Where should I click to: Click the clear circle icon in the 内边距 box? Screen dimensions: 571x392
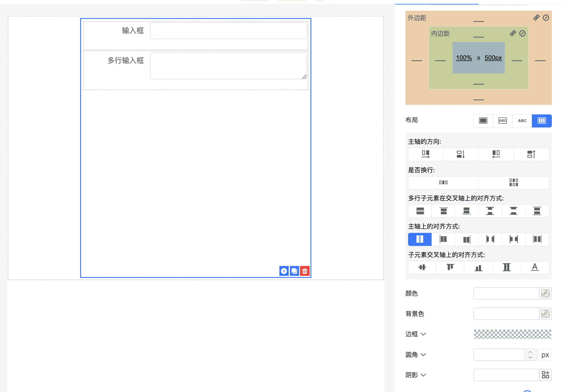point(522,33)
